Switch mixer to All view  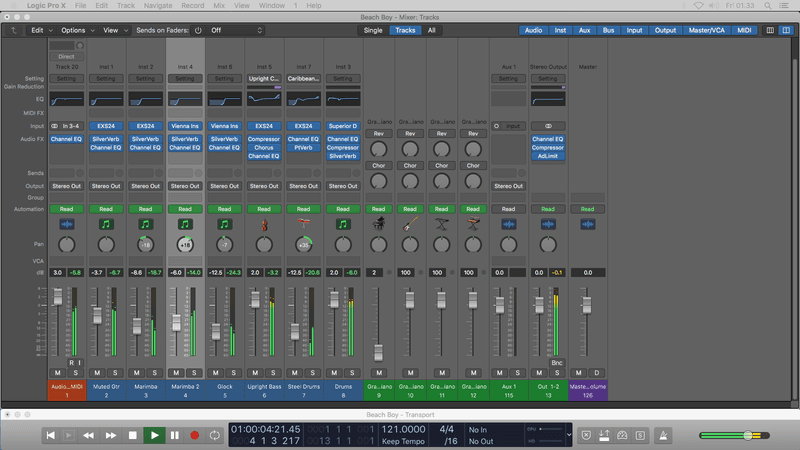(x=432, y=30)
